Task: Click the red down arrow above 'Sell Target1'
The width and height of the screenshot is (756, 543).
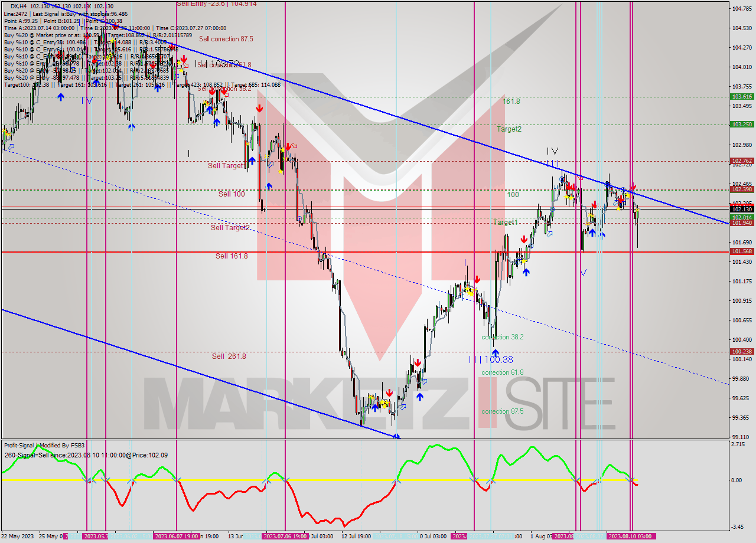Action: tap(259, 108)
